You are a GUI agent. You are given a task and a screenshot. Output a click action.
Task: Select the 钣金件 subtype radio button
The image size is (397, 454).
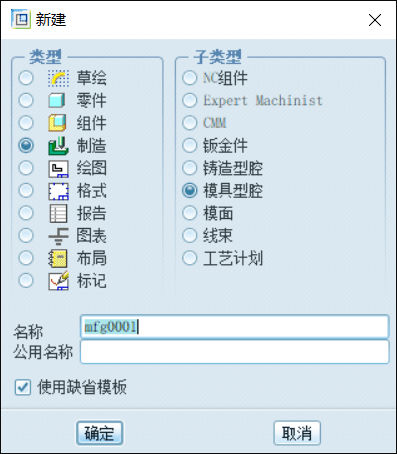coord(190,145)
